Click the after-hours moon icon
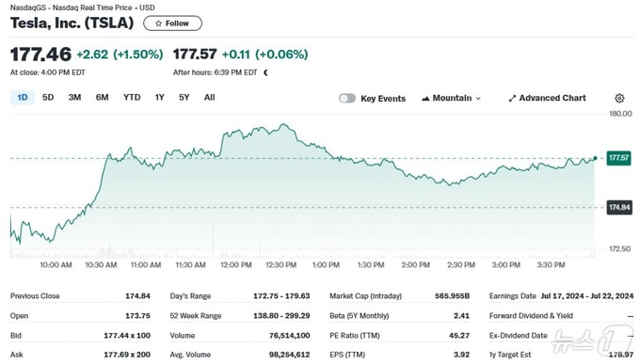640x364 pixels. [266, 72]
